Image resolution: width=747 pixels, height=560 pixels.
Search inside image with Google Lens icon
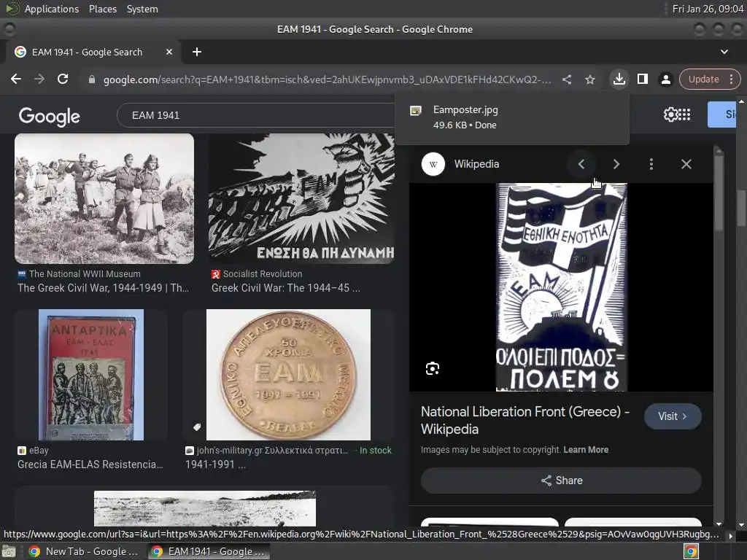[x=433, y=368]
